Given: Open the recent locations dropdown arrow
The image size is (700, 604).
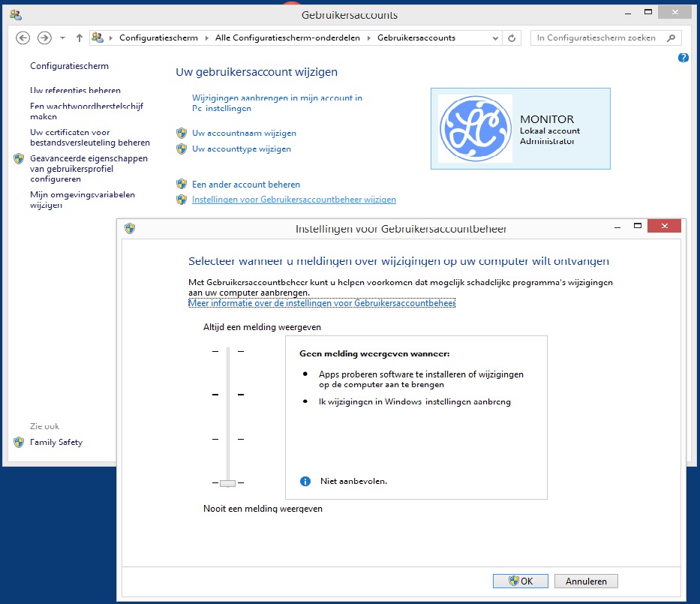Looking at the screenshot, I should [x=62, y=38].
